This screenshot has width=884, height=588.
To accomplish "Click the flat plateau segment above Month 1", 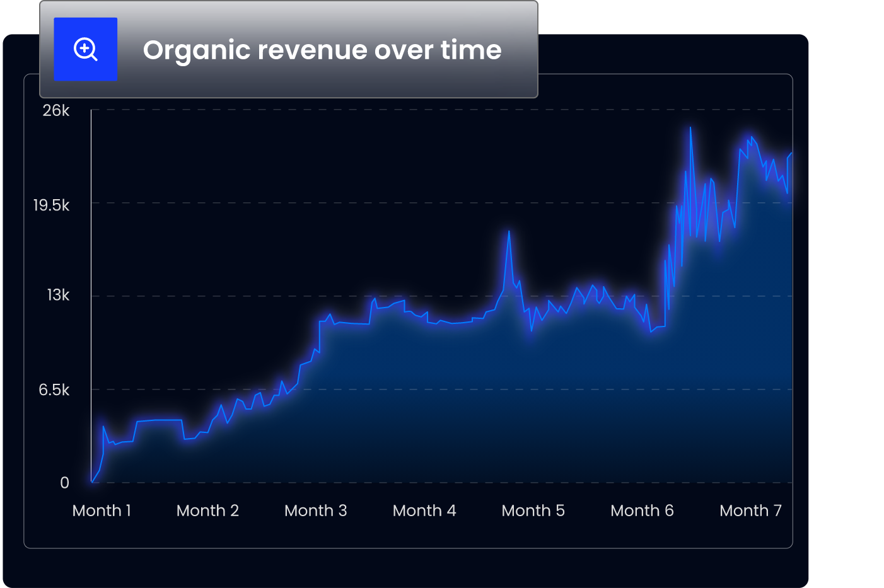I will pyautogui.click(x=159, y=420).
